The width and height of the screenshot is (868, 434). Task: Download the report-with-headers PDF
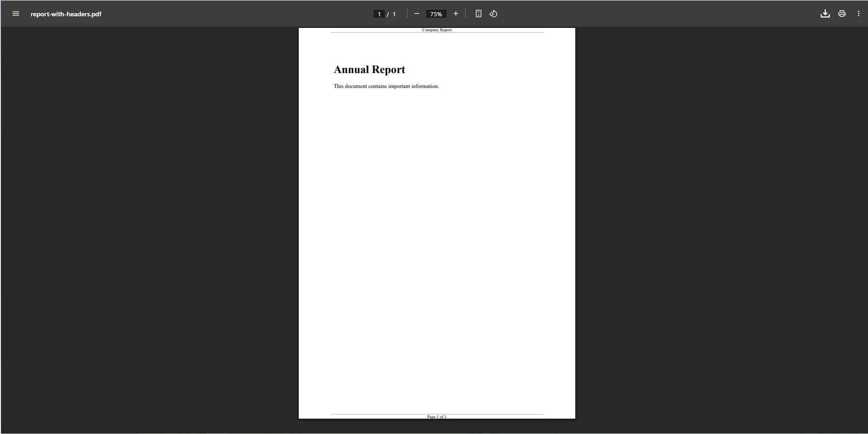pos(825,13)
